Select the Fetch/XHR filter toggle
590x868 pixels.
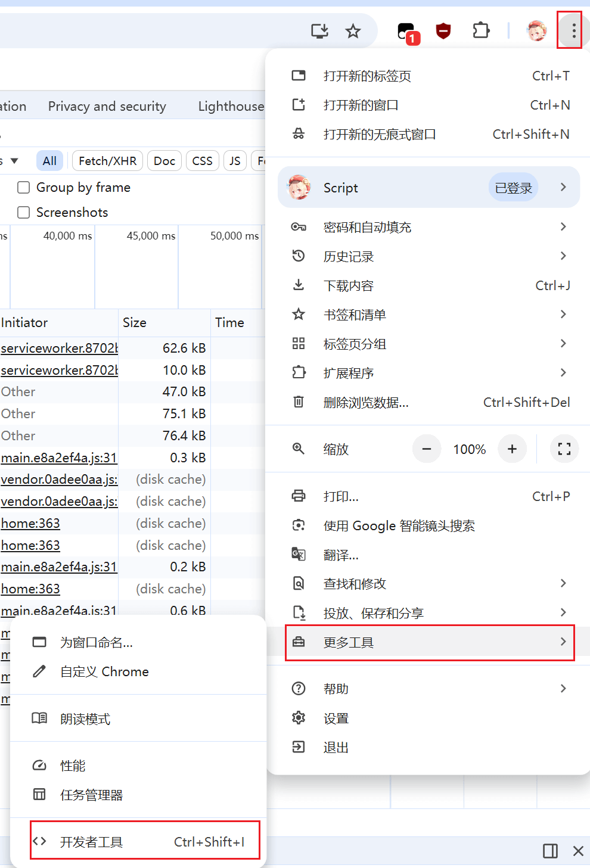(x=107, y=161)
